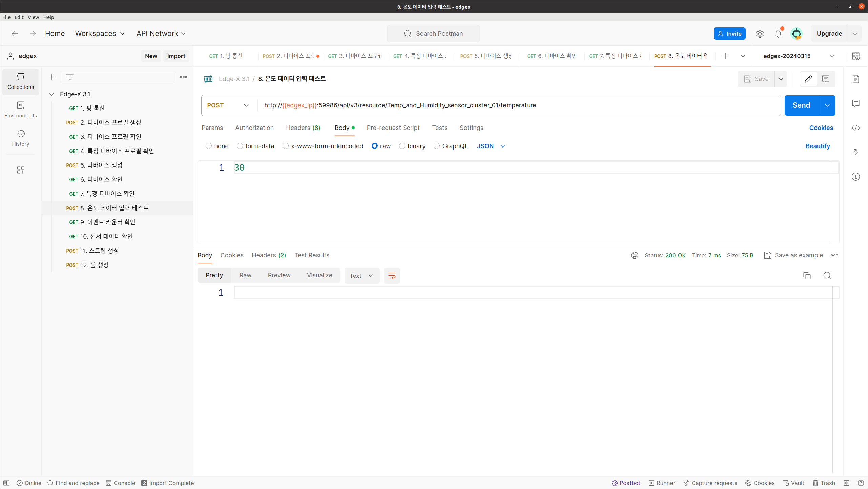Switch to the Headers (8) request tab
This screenshot has height=489, width=868.
pos(303,128)
